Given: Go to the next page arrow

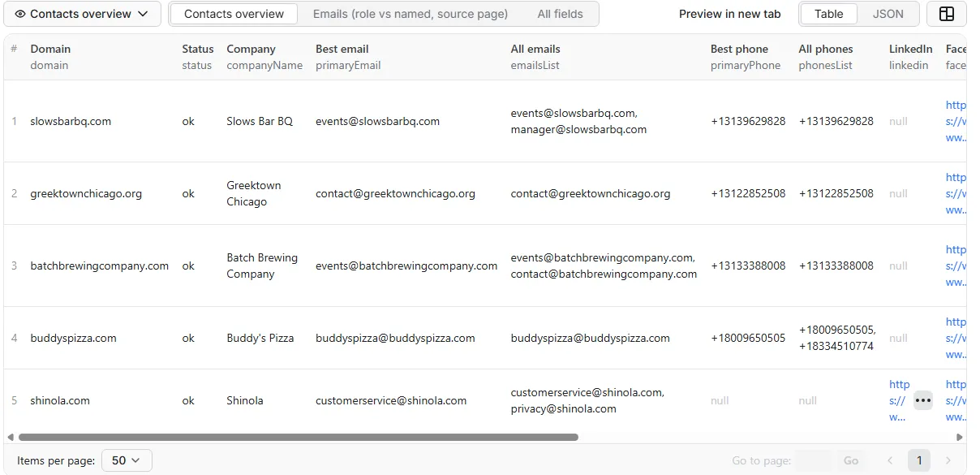Looking at the screenshot, I should coord(948,460).
